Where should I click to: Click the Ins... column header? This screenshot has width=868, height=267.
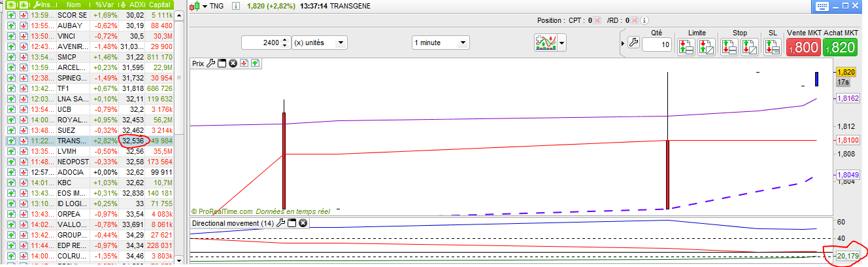click(44, 4)
